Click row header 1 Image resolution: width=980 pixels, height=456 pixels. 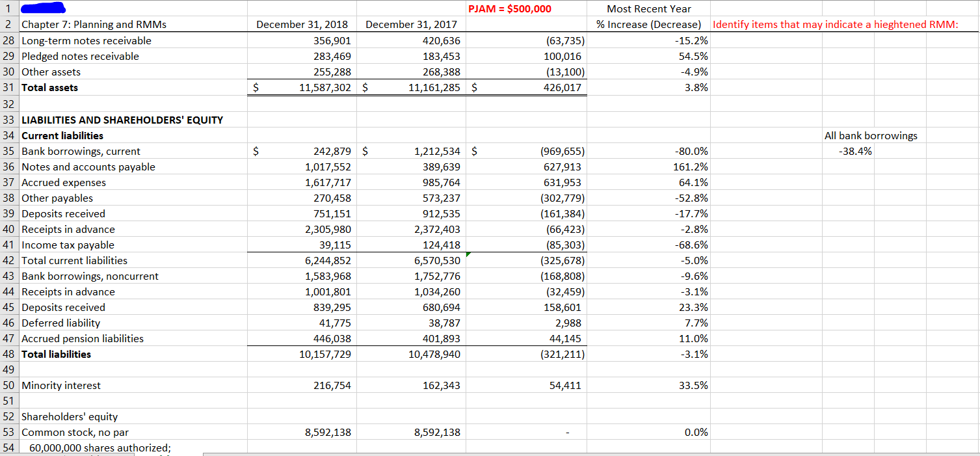coord(8,8)
